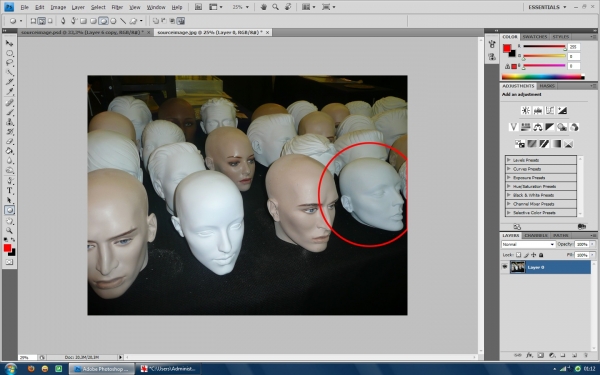Click the R value input field
Viewport: 600px width, 375px height.
tap(574, 47)
